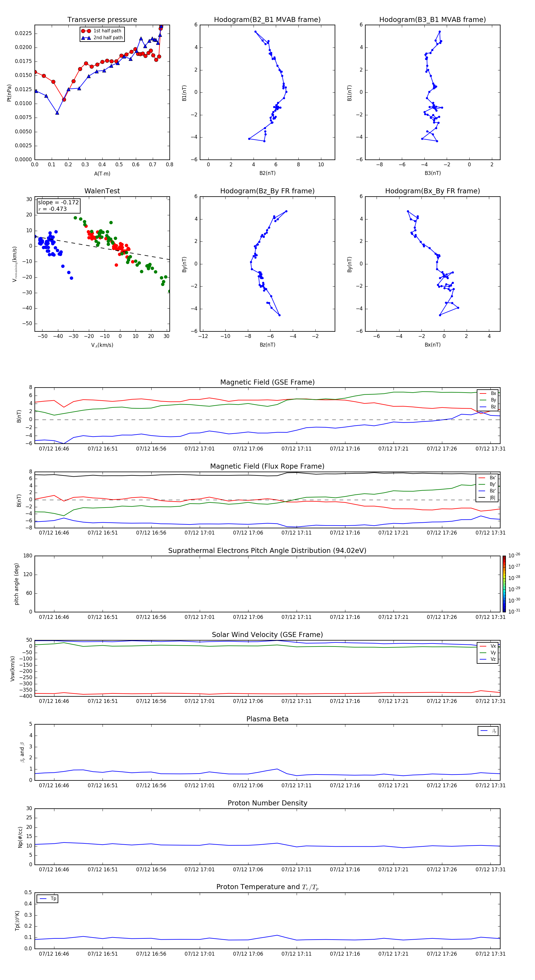Select the 'Vx' legend entry
The width and height of the screenshot is (535, 980).
488,646
